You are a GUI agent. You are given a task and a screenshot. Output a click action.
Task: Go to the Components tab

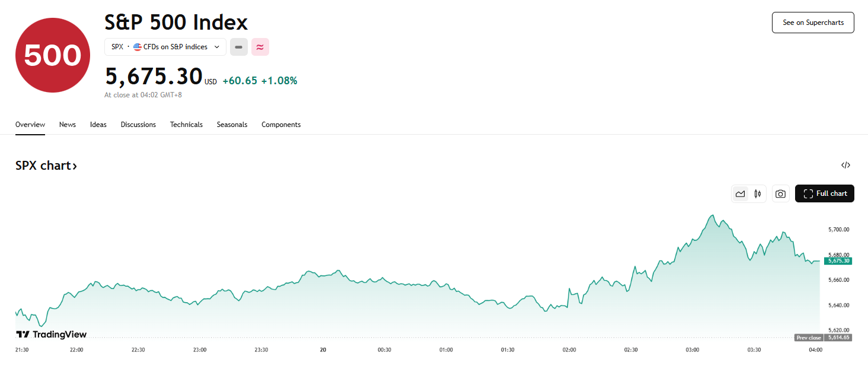(x=281, y=125)
